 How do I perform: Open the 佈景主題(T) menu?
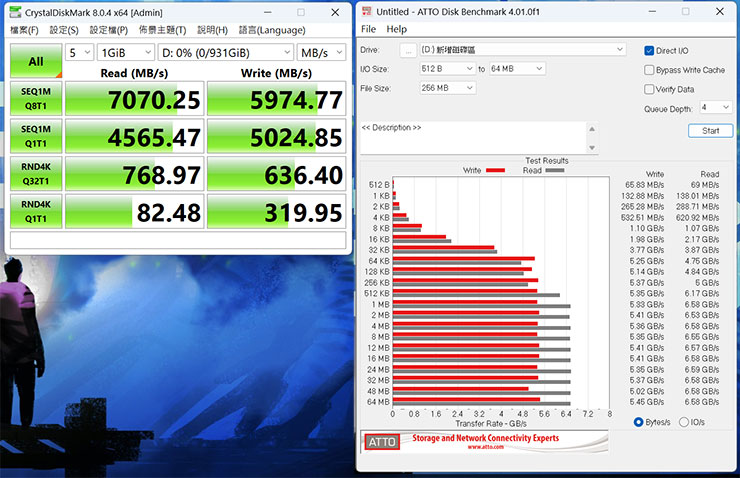(x=162, y=30)
